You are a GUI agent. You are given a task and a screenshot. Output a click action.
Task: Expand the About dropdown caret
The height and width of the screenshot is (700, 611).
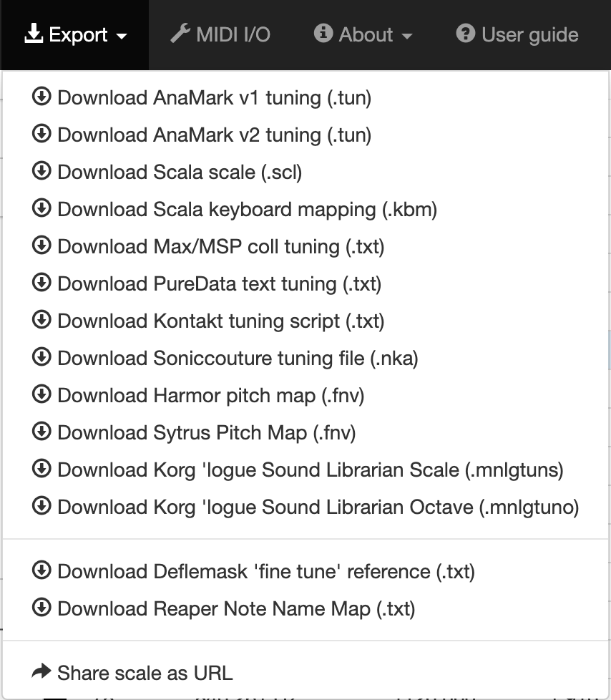pos(407,36)
